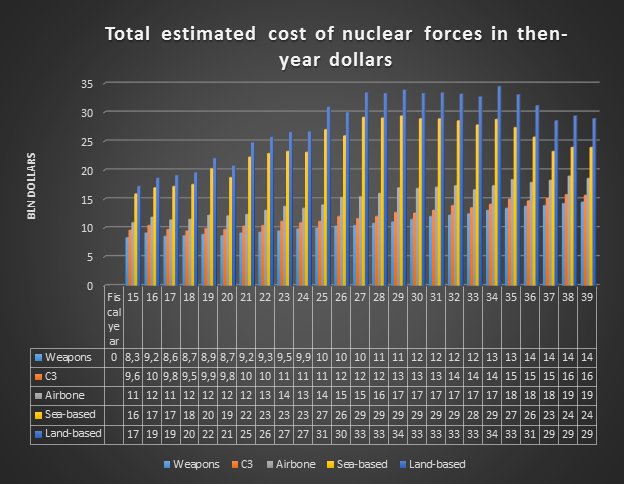Image resolution: width=624 pixels, height=484 pixels.
Task: Click the Weapons series key swatch in the data table
Action: tap(39, 357)
